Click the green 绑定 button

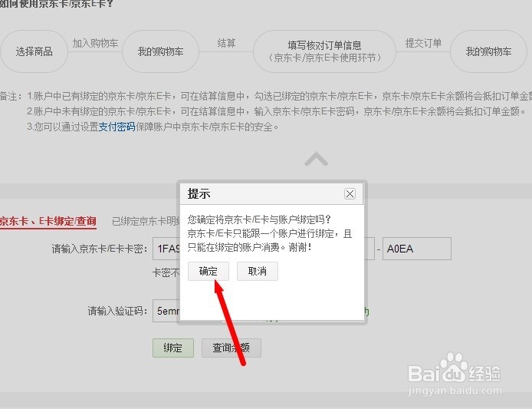coord(173,348)
